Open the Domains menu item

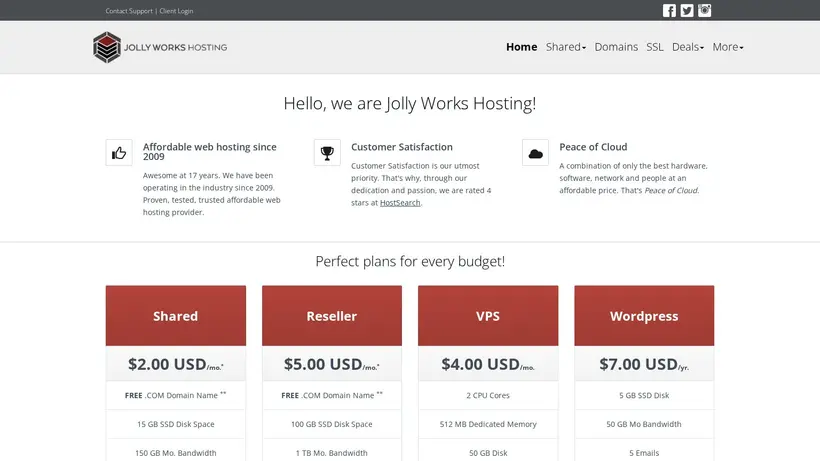tap(616, 47)
